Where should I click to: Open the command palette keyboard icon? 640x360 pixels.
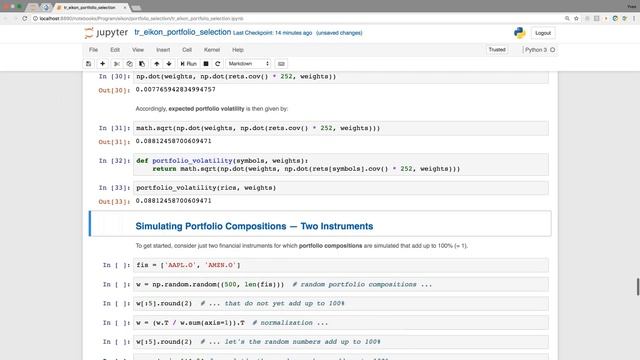(x=281, y=64)
